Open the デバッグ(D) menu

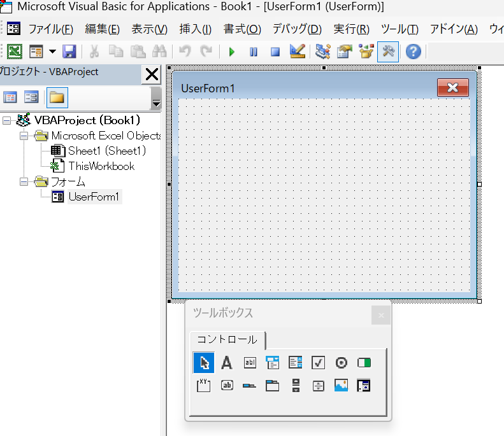[297, 29]
